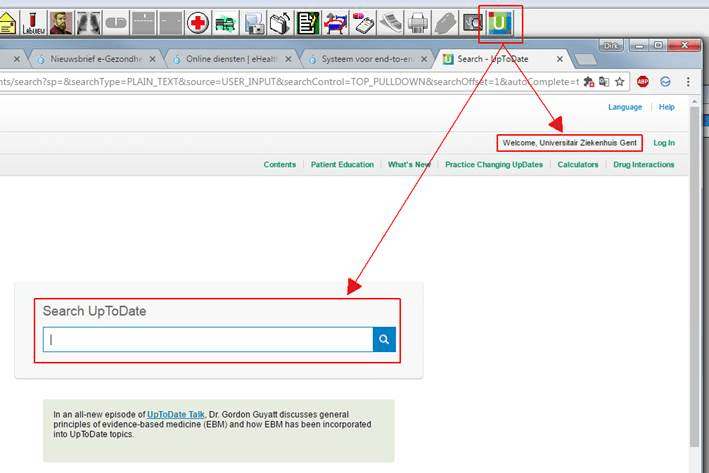Image resolution: width=709 pixels, height=473 pixels.
Task: Click the 'Welcome, Universitair Ziekenhuis Gent' text
Action: point(569,143)
